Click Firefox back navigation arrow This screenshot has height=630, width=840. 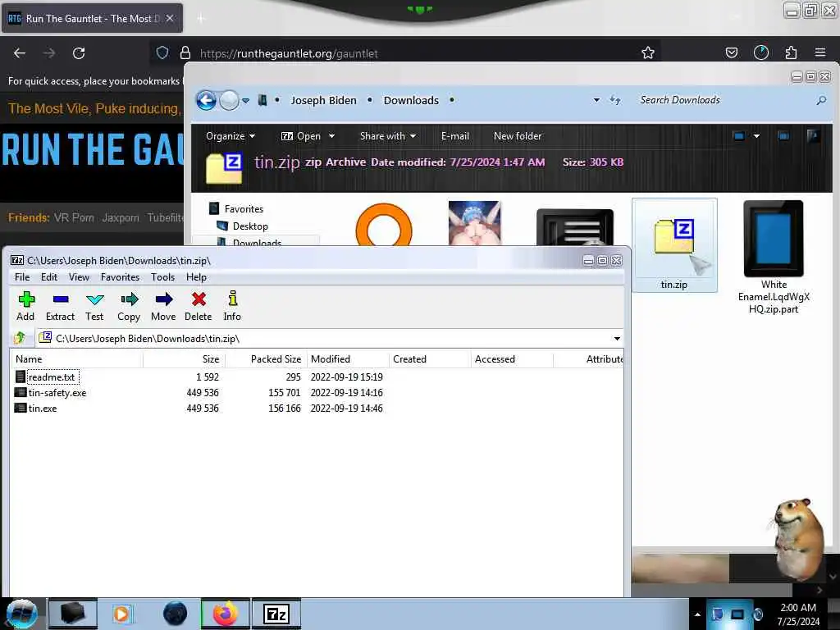click(20, 53)
